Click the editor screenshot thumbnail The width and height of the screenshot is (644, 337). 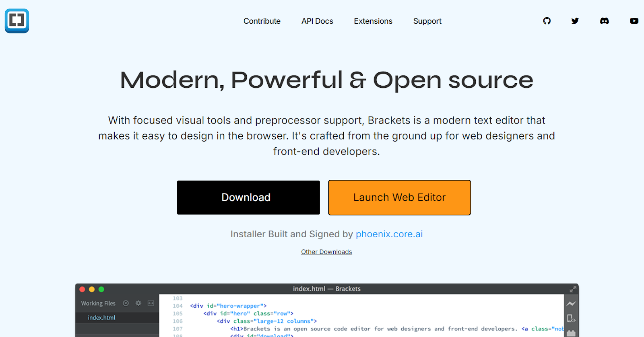[327, 310]
